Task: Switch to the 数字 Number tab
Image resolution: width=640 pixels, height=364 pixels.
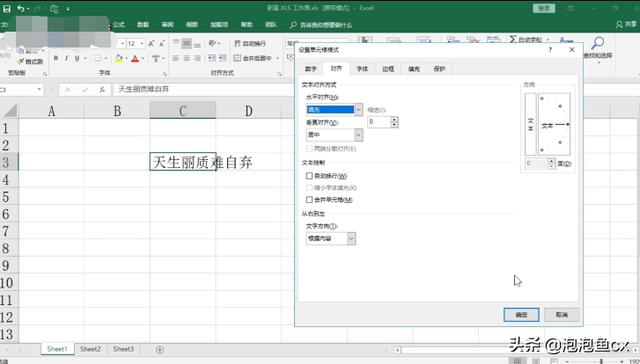Action: 311,69
